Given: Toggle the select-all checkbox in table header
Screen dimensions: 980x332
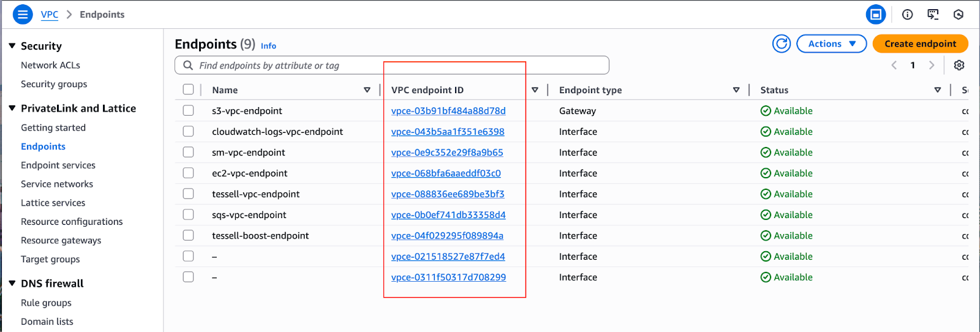Looking at the screenshot, I should pyautogui.click(x=188, y=90).
